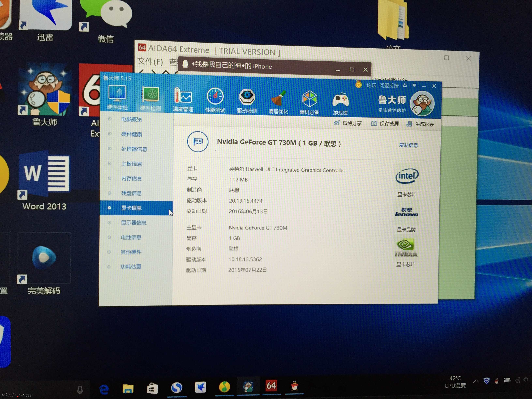The image size is (532, 399).
Task: Open 文件(F) menu in AIDA64 window
Action: [x=150, y=62]
